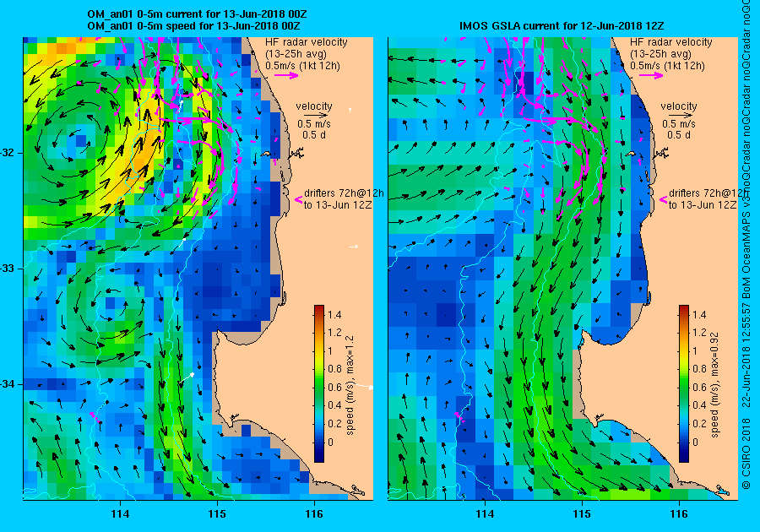Click 'velocity' legend word in IMOS GSLA map
The width and height of the screenshot is (760, 532).
click(x=679, y=106)
